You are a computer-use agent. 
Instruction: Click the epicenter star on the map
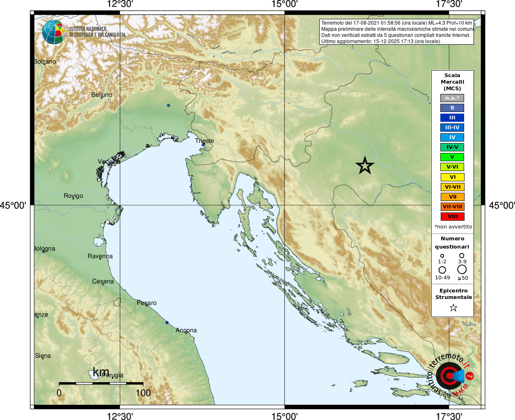(365, 166)
